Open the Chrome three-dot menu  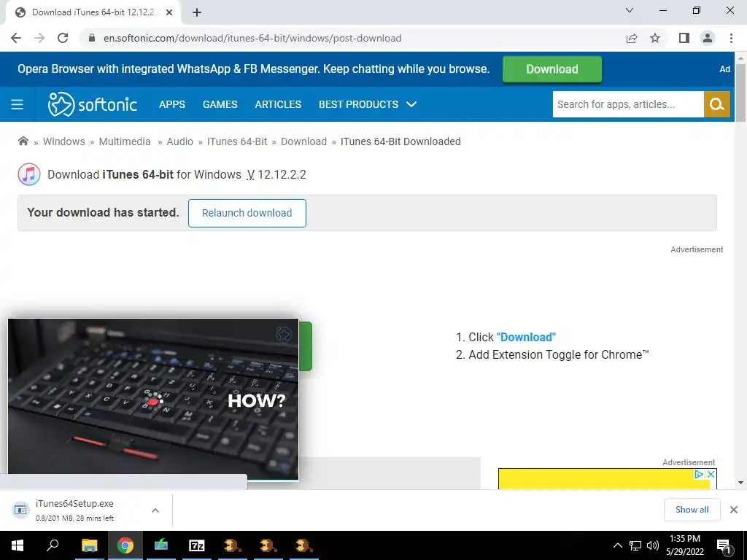731,38
